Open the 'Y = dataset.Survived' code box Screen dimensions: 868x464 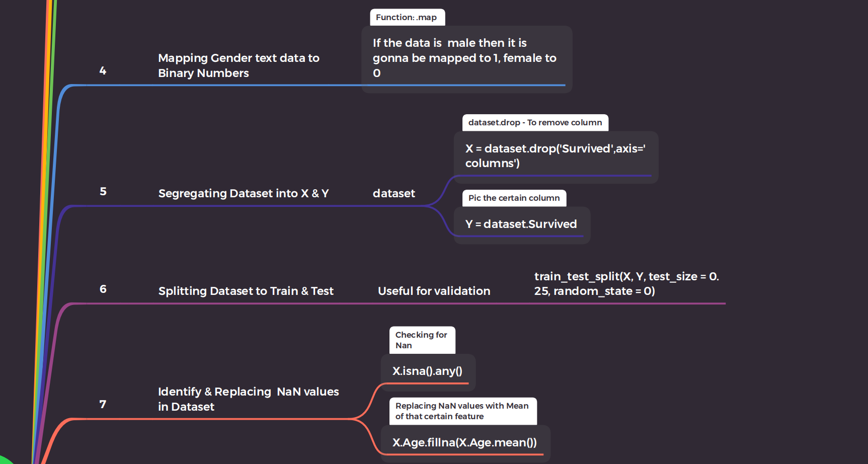[521, 224]
